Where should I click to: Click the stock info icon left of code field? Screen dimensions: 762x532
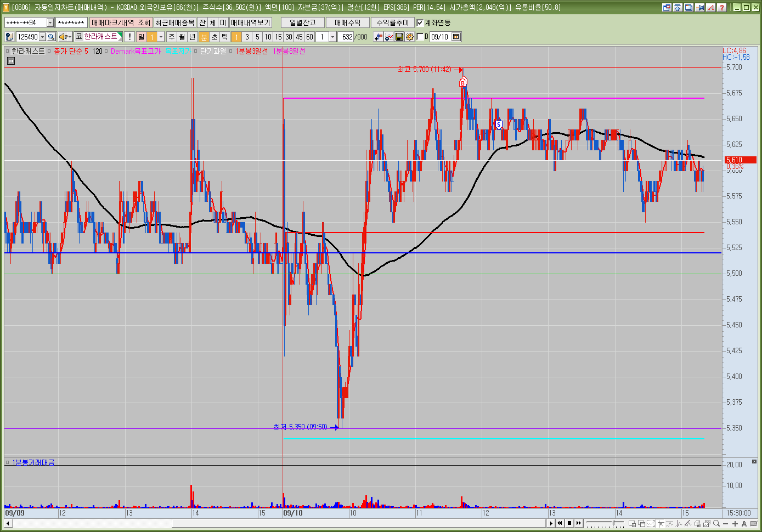(9, 37)
